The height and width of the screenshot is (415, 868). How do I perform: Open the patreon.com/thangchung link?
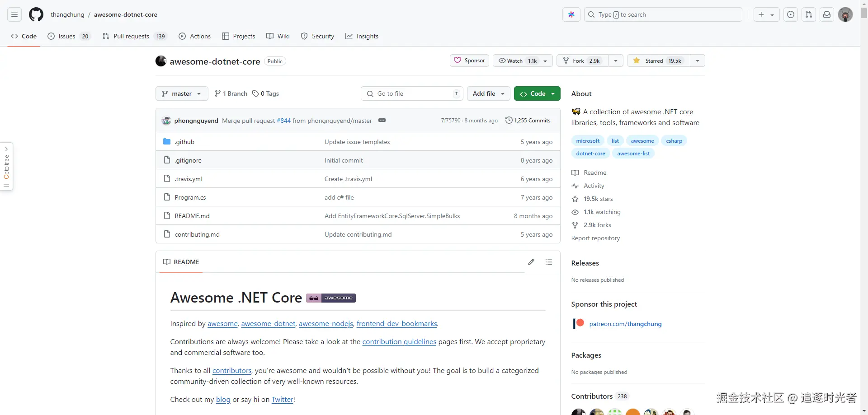coord(625,324)
